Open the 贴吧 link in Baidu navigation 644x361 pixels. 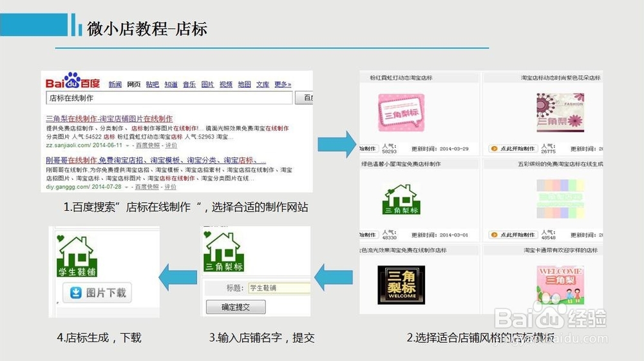[153, 84]
